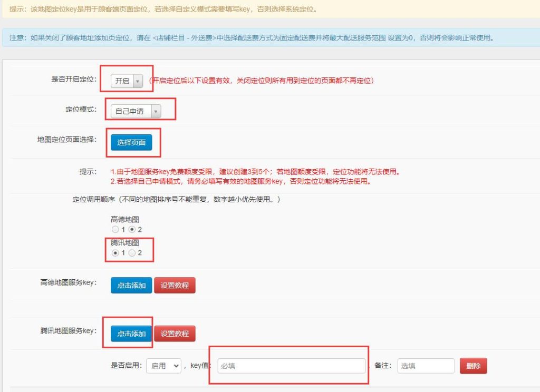This screenshot has height=392, width=540.
Task: Expand the 定位模式 dropdown showing 自己申请
Action: pyautogui.click(x=136, y=112)
